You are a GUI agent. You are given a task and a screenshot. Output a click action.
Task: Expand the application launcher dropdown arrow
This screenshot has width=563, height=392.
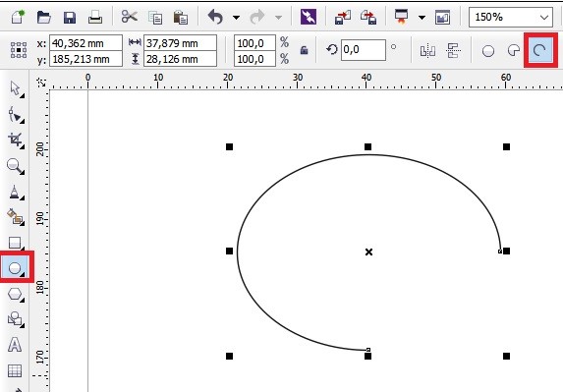pyautogui.click(x=422, y=18)
